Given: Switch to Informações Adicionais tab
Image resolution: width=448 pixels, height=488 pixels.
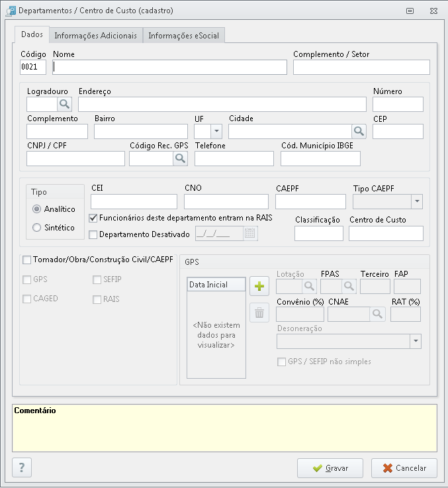Looking at the screenshot, I should 96,36.
